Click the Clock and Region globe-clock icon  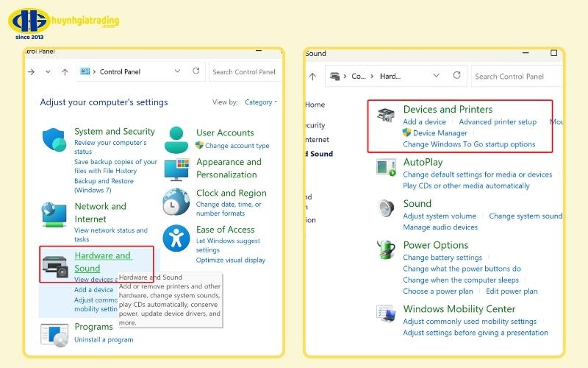(176, 202)
